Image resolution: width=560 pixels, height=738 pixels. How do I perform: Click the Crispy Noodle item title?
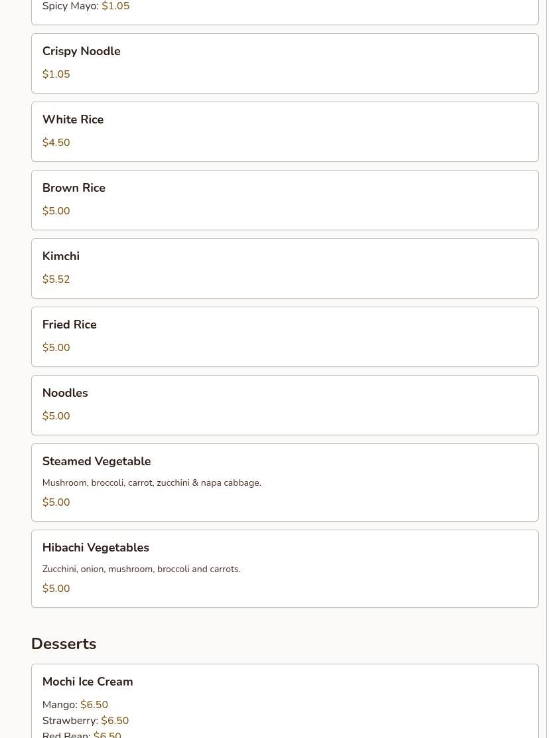(x=81, y=51)
